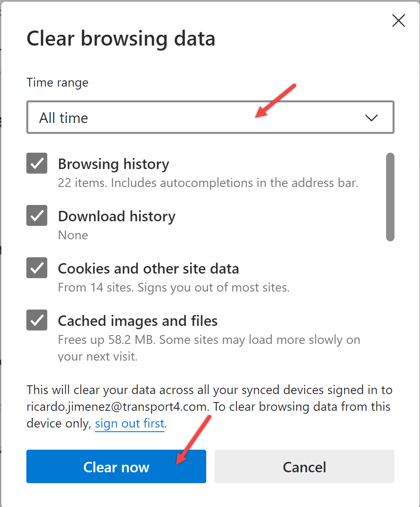Click the "Browsing history" label text
The height and width of the screenshot is (507, 420).
[113, 164]
